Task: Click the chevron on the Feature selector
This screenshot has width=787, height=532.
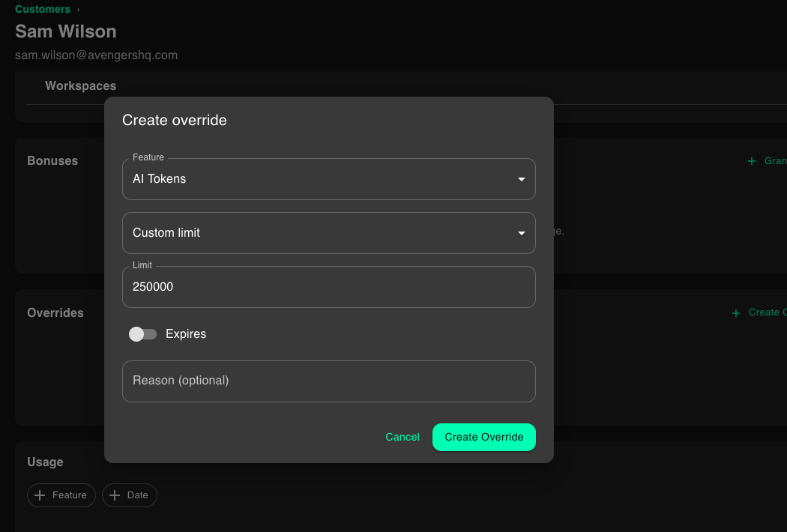Action: click(x=521, y=179)
